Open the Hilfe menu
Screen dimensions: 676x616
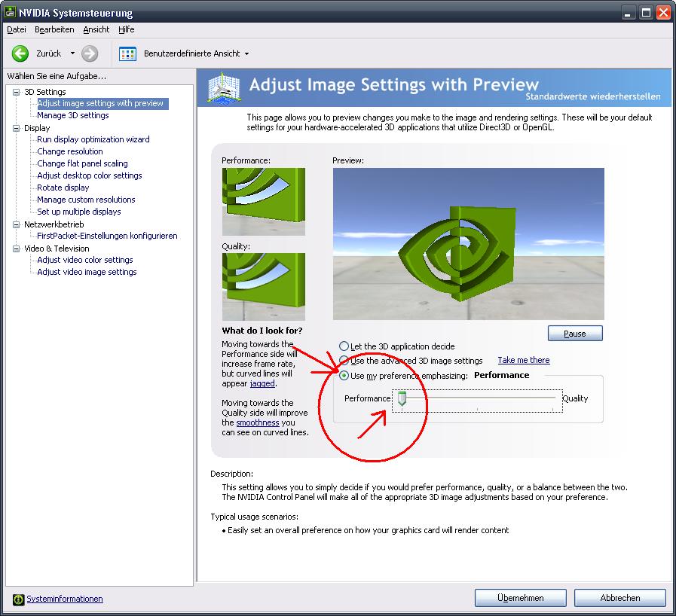pyautogui.click(x=127, y=29)
